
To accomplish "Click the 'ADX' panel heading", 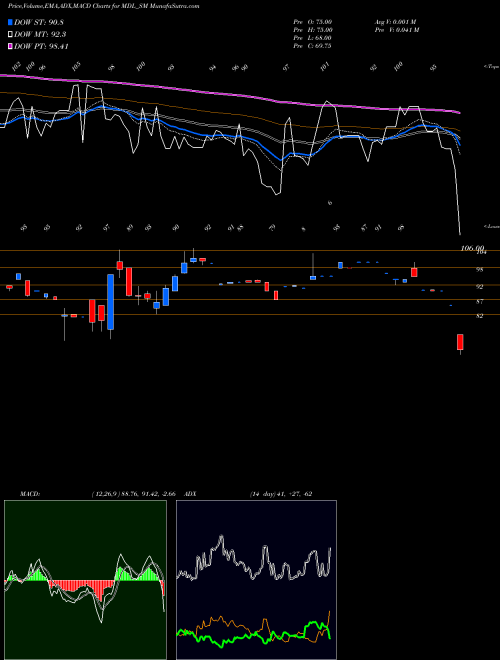I will pyautogui.click(x=191, y=494).
